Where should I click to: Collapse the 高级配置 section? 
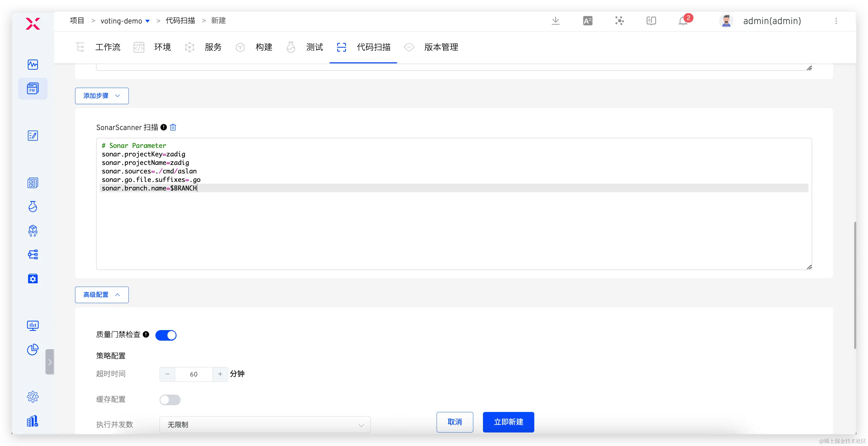102,295
